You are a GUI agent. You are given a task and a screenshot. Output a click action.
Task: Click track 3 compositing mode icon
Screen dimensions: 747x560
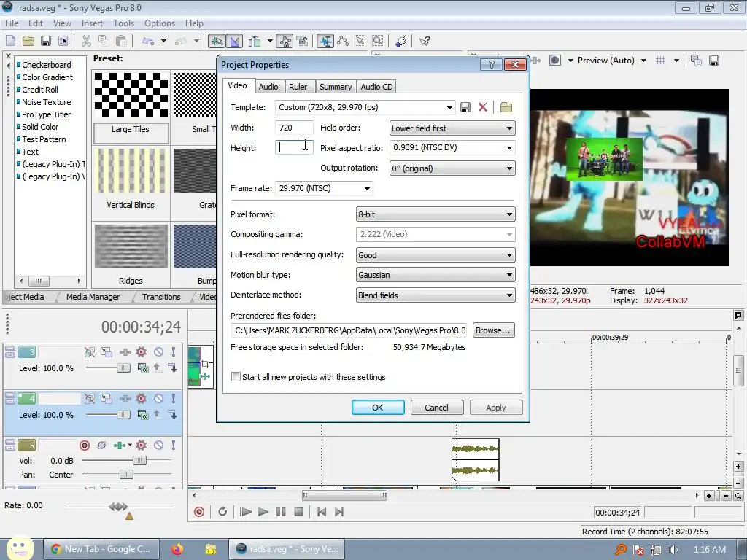pyautogui.click(x=142, y=368)
